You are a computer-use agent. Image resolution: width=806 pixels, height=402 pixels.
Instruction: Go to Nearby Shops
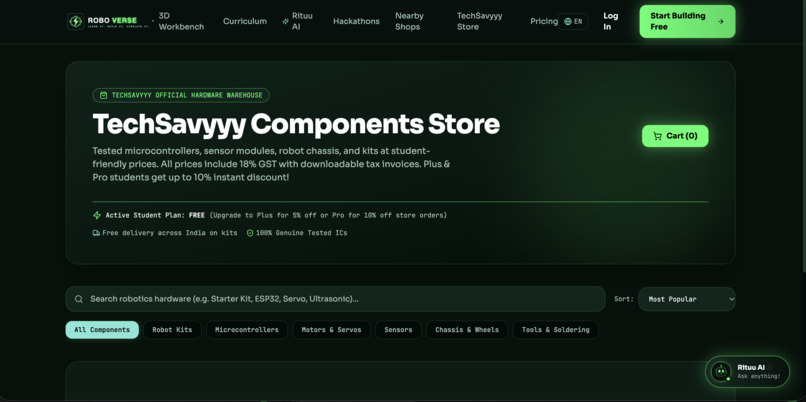coord(409,22)
